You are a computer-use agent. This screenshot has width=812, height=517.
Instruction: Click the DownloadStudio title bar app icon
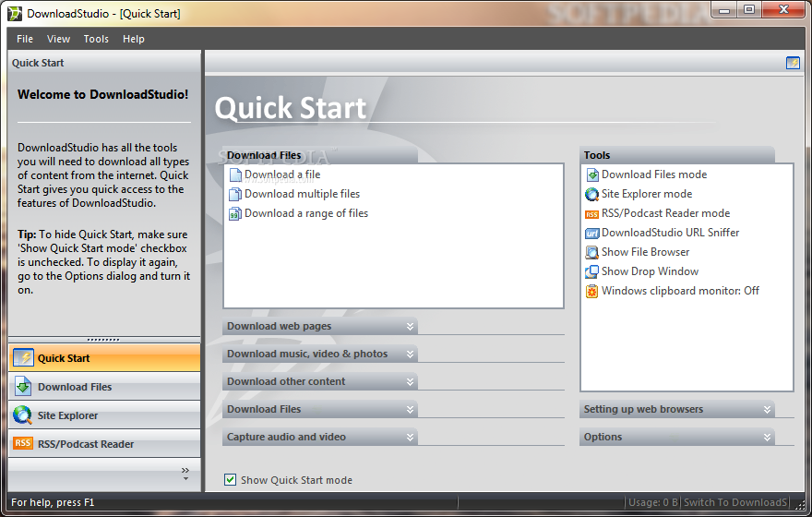(15, 14)
